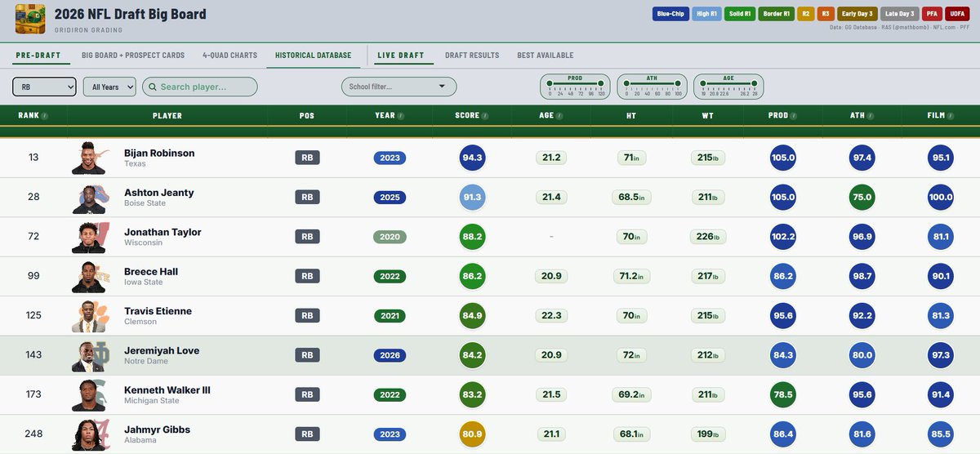
Task: Sort by the WT column header
Action: point(707,116)
